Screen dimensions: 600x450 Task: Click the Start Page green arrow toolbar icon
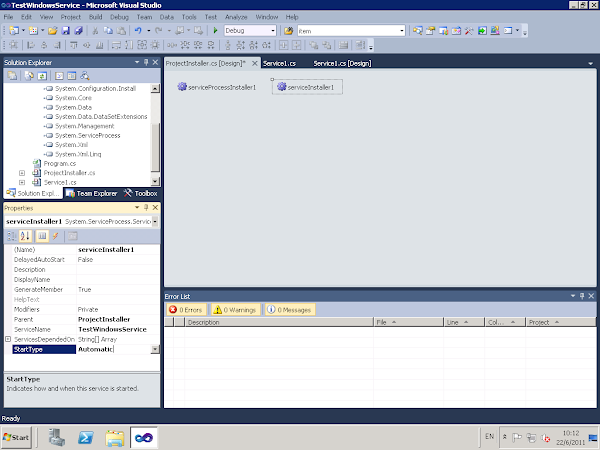482,31
